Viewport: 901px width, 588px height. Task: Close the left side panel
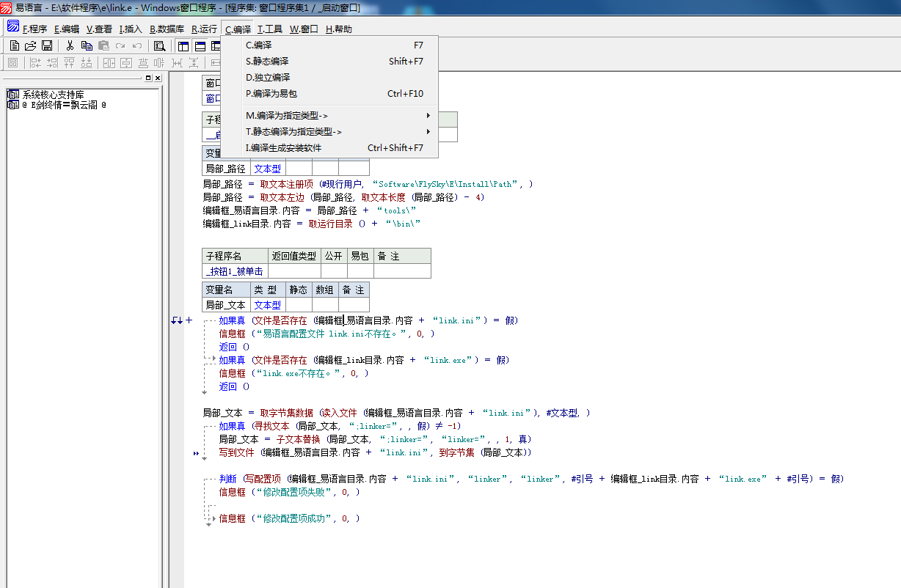pos(157,78)
